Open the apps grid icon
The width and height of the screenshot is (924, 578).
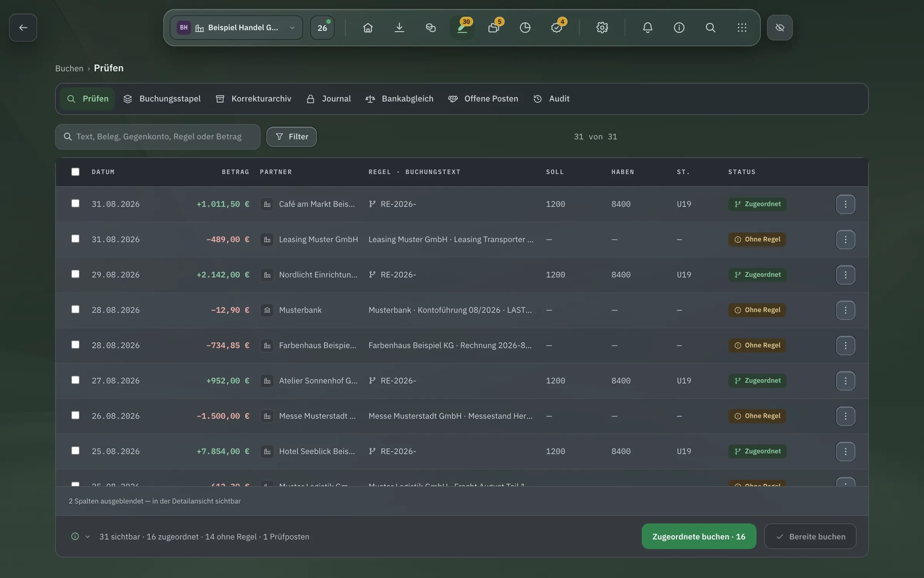742,28
